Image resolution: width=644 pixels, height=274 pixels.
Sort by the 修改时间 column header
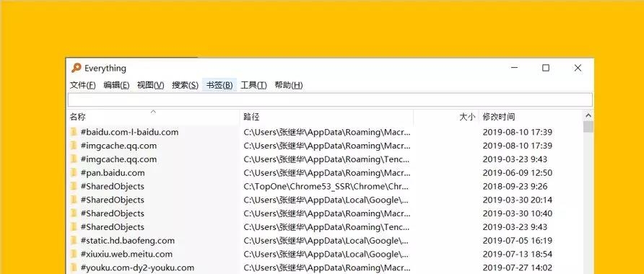(531, 117)
